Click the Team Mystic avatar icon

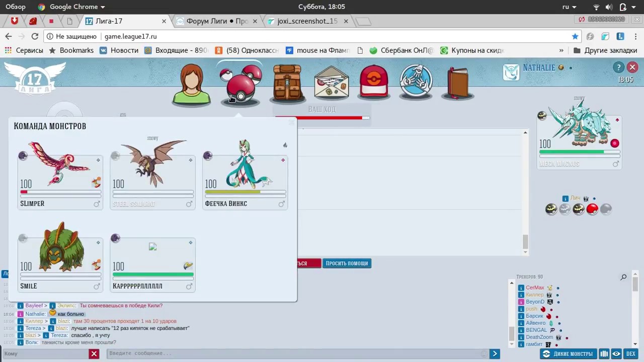coord(511,72)
